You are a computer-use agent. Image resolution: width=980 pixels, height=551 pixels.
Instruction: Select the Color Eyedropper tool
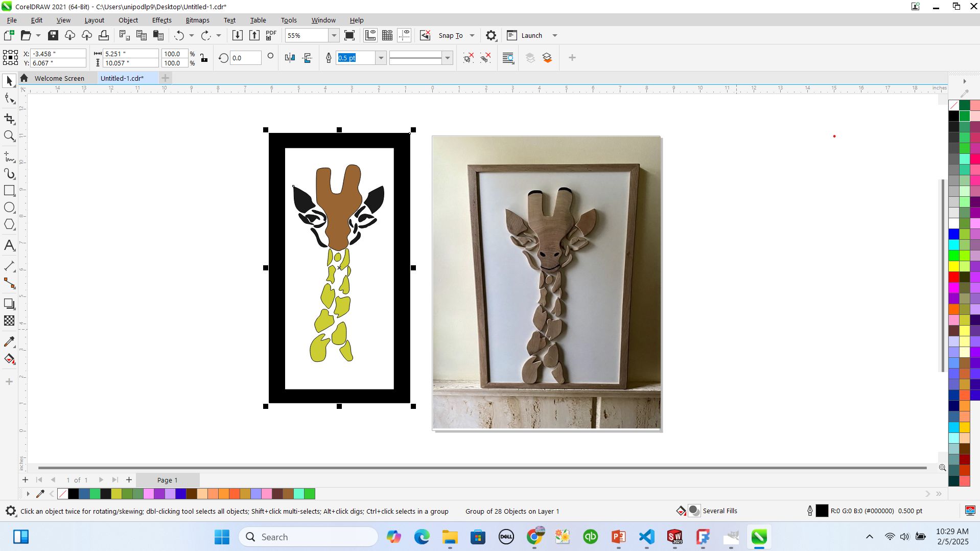tap(9, 341)
